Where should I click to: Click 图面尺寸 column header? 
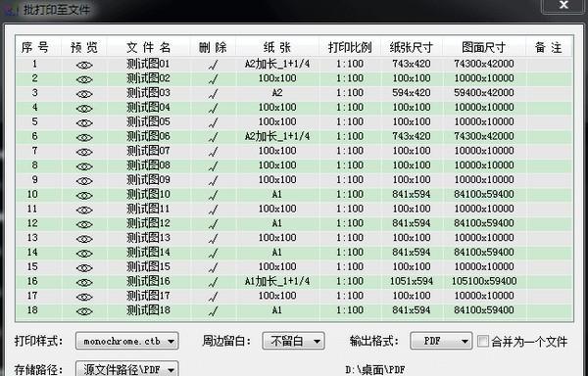point(484,47)
